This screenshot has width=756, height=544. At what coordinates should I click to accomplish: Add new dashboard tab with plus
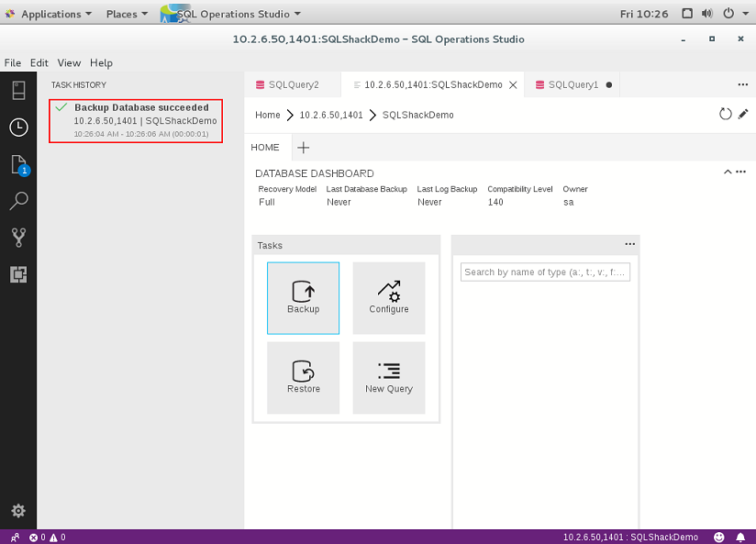pos(304,148)
